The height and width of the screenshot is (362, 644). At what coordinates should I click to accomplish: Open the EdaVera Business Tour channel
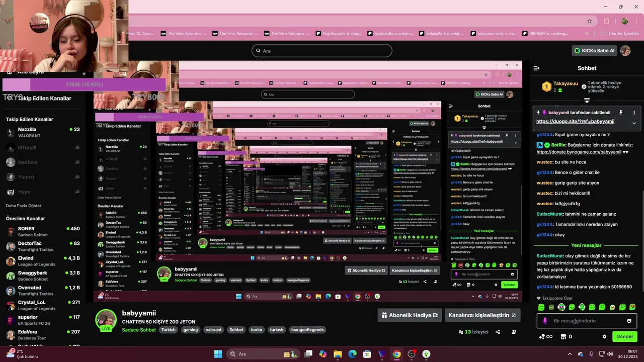(43, 335)
